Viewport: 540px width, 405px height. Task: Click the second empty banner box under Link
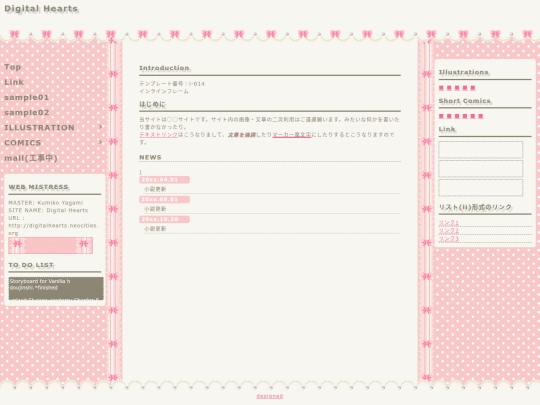(481, 169)
